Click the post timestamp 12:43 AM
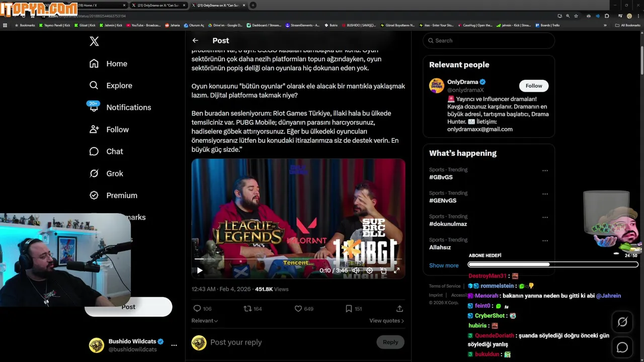The height and width of the screenshot is (362, 644). [203, 289]
